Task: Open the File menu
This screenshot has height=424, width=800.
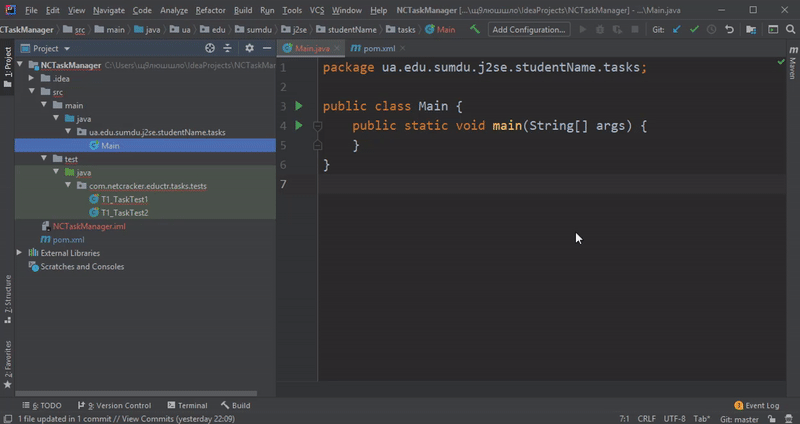Action: (31, 10)
